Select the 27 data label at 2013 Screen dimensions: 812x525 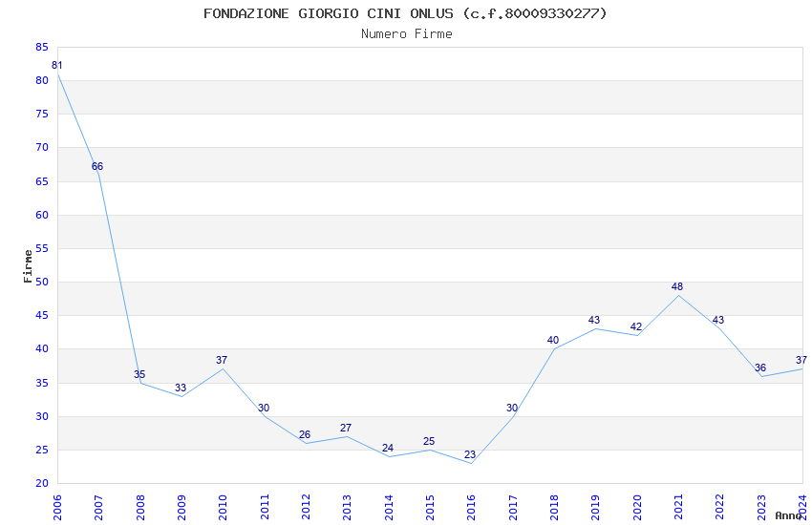click(346, 429)
